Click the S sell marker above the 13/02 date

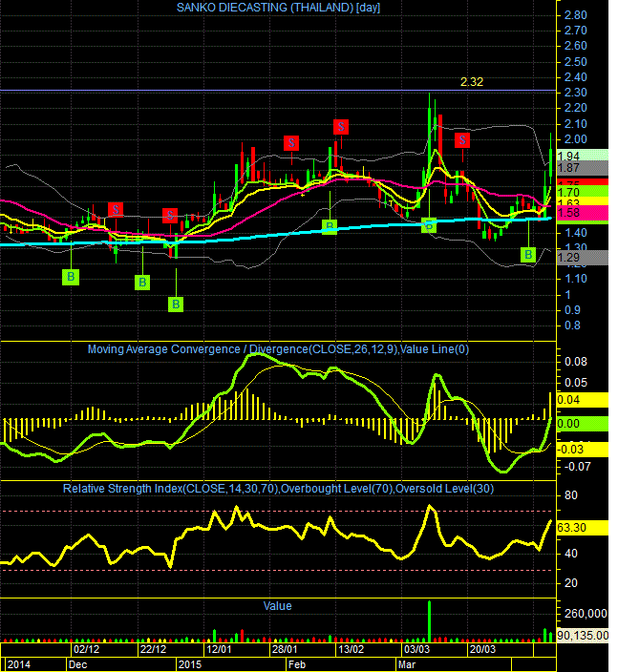click(341, 127)
